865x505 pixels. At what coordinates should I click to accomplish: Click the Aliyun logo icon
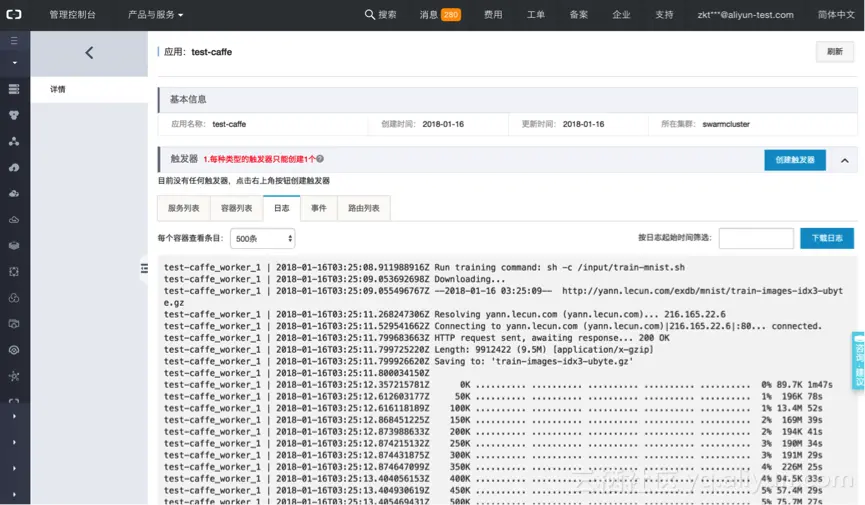(x=14, y=14)
